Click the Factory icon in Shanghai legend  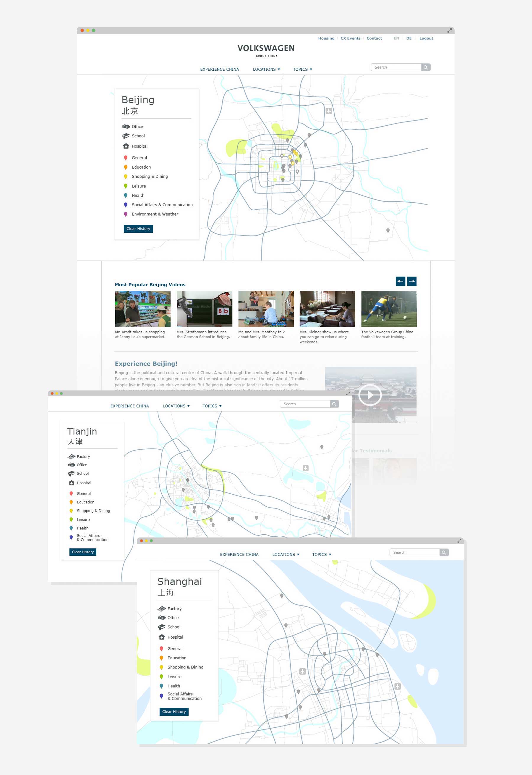(162, 609)
